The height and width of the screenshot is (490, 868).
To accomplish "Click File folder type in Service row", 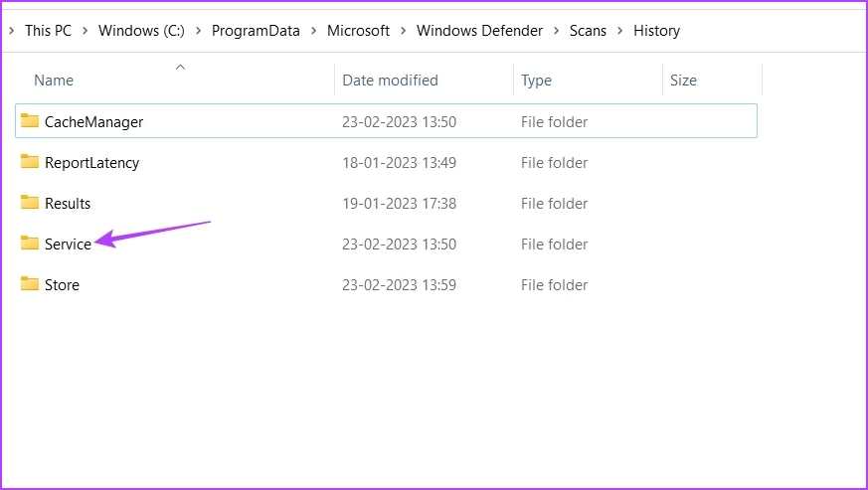I will (554, 245).
